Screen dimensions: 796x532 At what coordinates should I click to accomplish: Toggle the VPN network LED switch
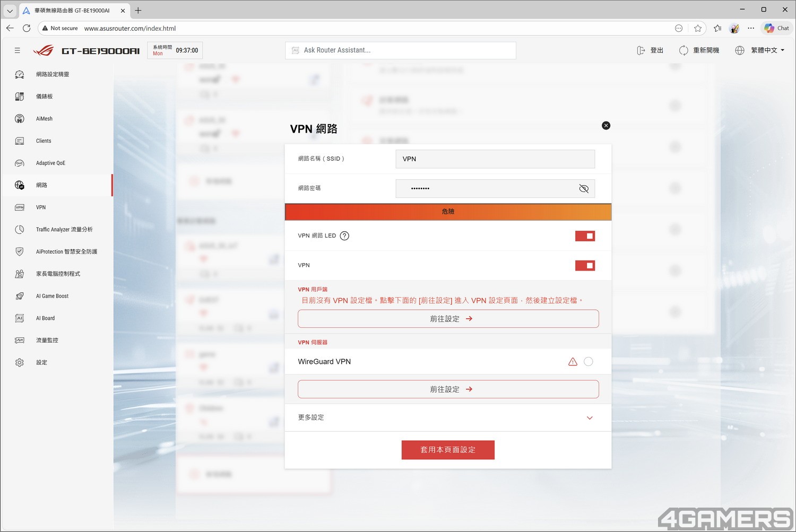[585, 236]
